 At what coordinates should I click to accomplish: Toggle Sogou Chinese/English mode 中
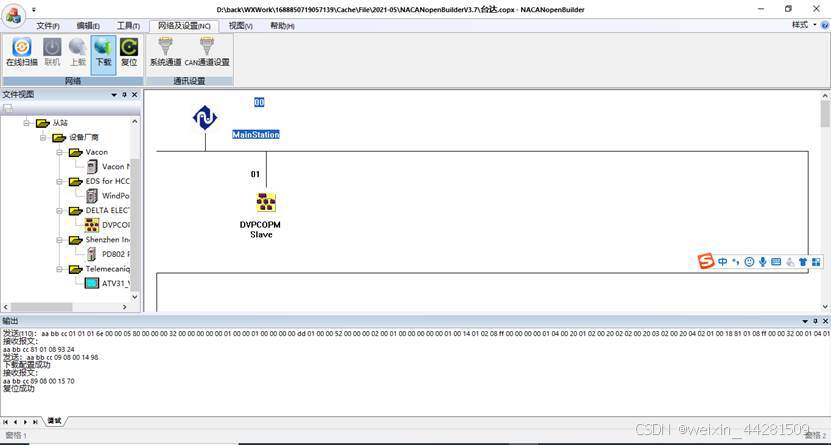coord(723,262)
